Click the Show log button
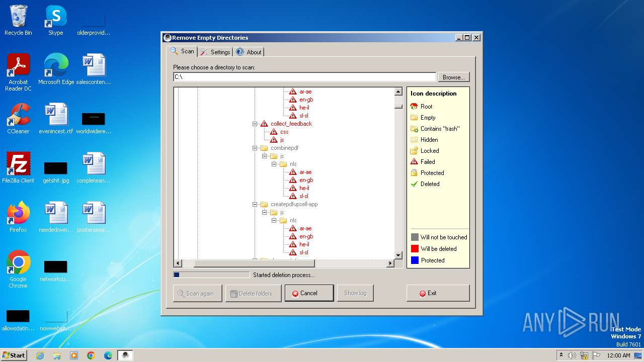The image size is (644, 362). point(355,293)
